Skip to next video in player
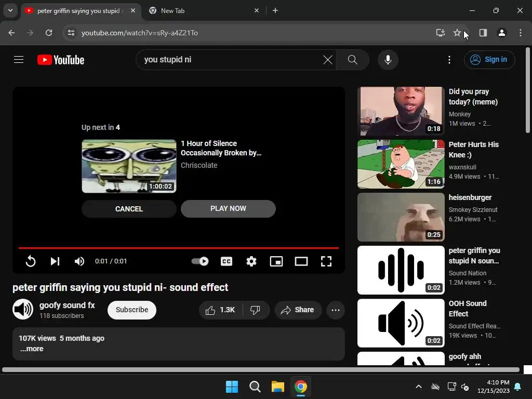The width and height of the screenshot is (532, 399). (x=55, y=261)
